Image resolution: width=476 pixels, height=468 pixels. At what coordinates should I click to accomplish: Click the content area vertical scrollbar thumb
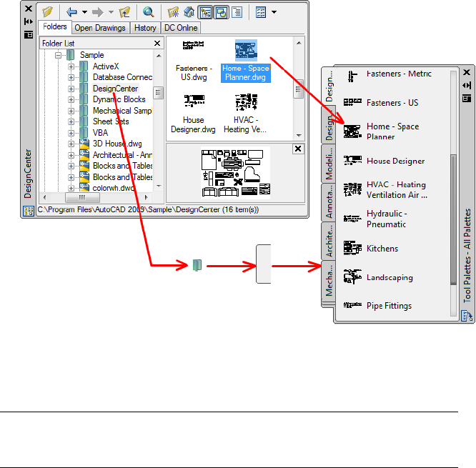point(299,89)
